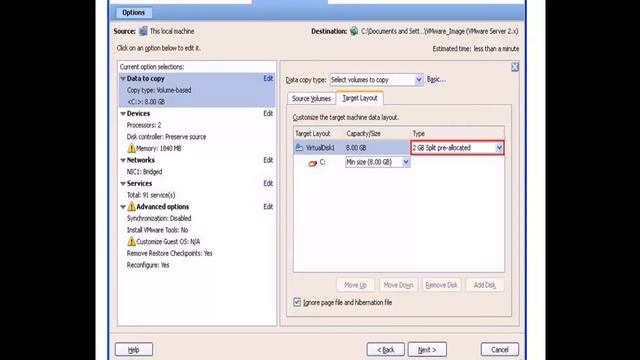
Task: Click the Move Down button
Action: (x=399, y=285)
